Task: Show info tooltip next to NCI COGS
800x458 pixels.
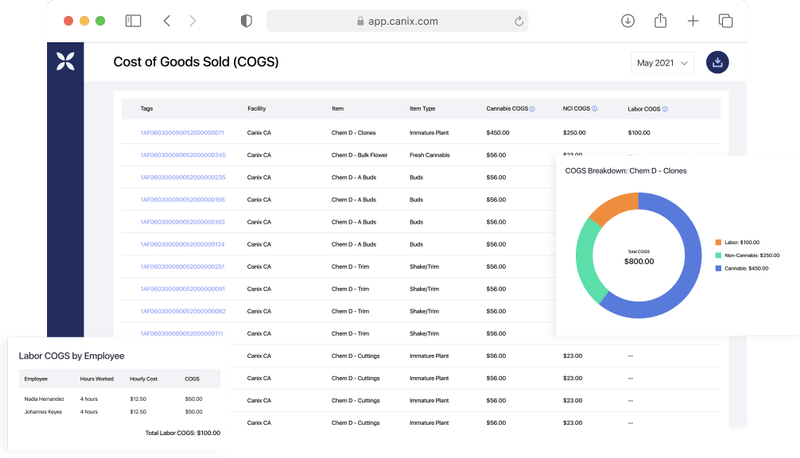Action: [594, 109]
